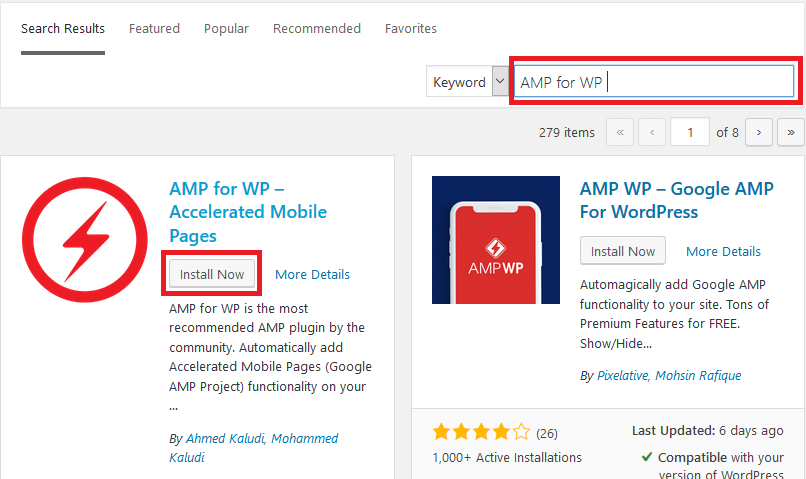Open the Keyword search type dropdown
Screen dimensions: 806x479
coord(467,82)
